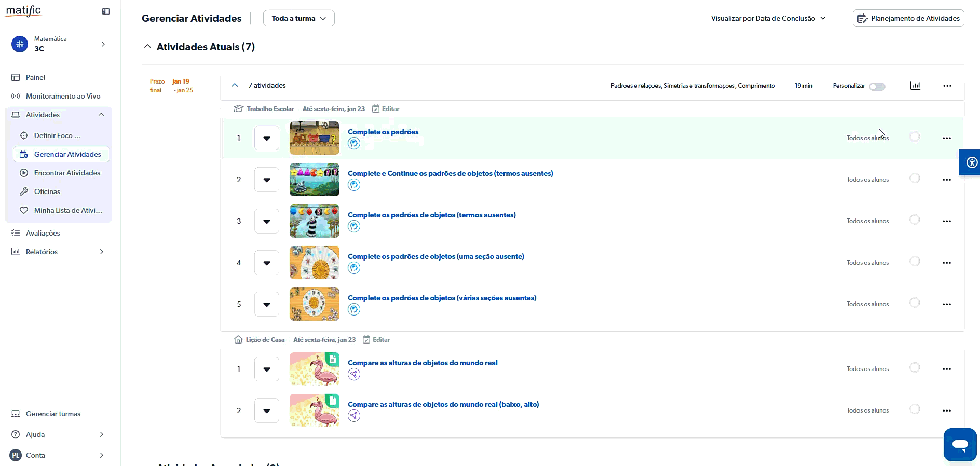Go to Monitoramento ao Vivo

(63, 96)
